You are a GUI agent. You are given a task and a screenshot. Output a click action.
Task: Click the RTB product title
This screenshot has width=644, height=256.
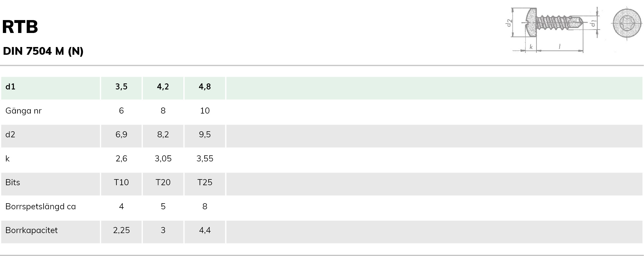click(20, 27)
